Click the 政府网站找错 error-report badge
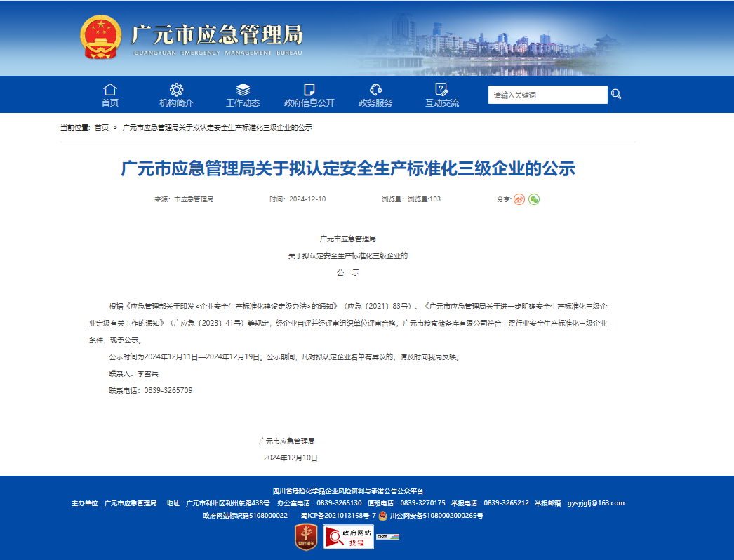734x560 pixels. (x=348, y=537)
